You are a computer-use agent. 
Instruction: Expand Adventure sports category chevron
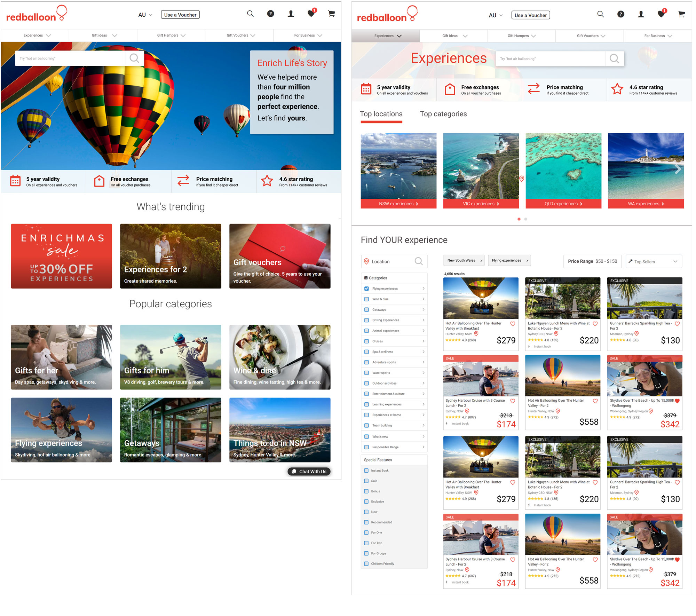[x=424, y=362]
